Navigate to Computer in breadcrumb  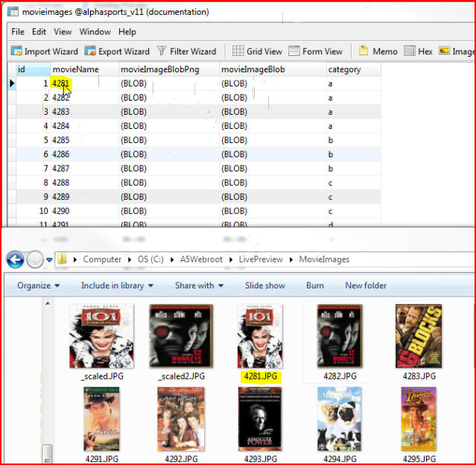coord(102,259)
